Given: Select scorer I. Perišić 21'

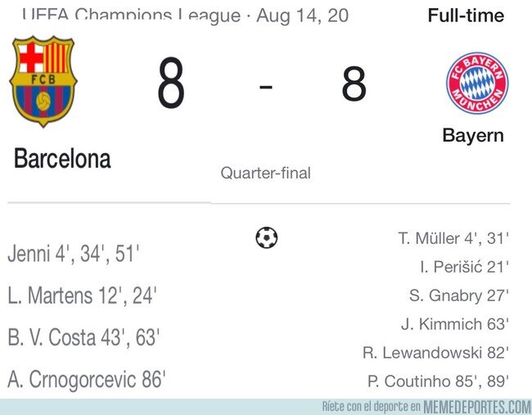Looking at the screenshot, I should point(465,267).
